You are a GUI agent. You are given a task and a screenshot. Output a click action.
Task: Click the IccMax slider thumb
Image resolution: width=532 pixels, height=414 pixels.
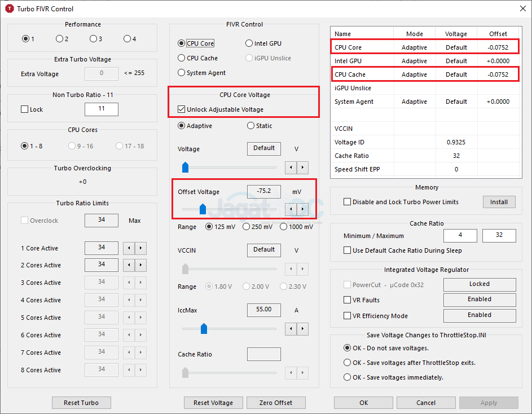point(204,329)
